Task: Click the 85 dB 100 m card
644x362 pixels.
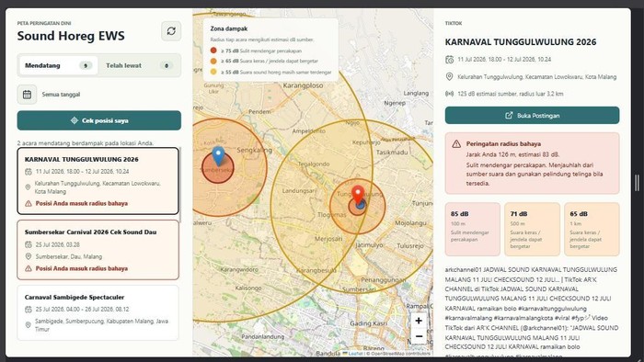Action: [x=473, y=229]
